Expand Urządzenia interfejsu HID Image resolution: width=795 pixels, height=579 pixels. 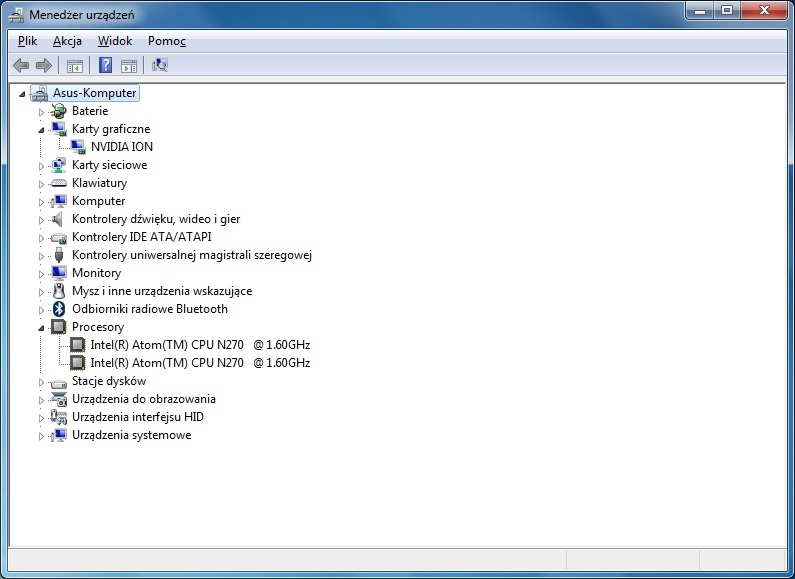point(42,418)
